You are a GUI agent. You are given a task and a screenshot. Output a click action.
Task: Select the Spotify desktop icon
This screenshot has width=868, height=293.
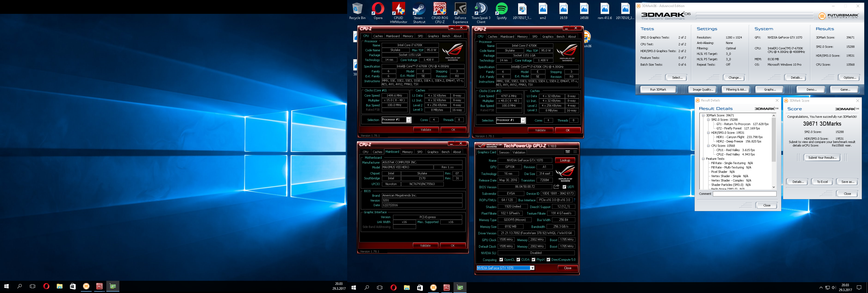coord(501,11)
